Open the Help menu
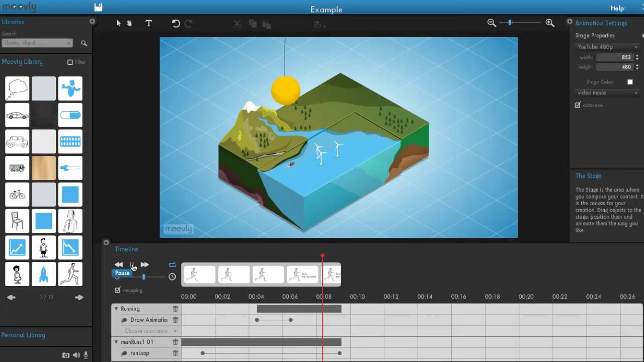This screenshot has width=644, height=362. coord(617,8)
